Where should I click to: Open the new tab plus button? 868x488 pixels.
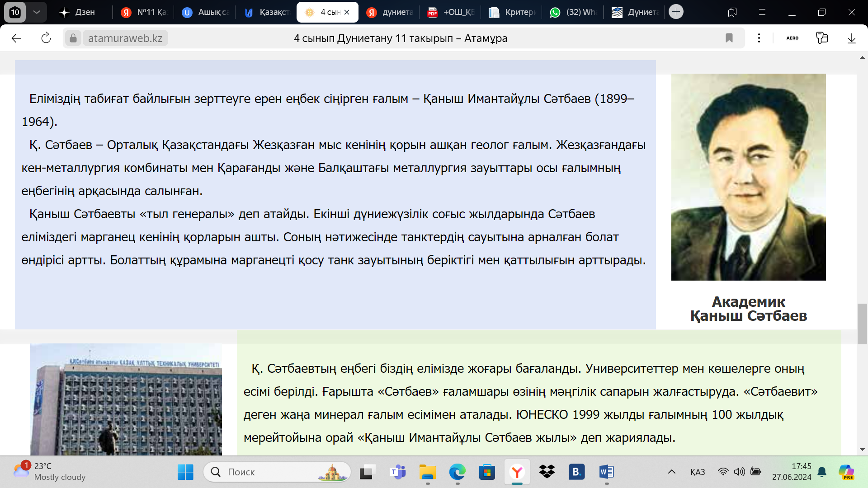pyautogui.click(x=676, y=12)
